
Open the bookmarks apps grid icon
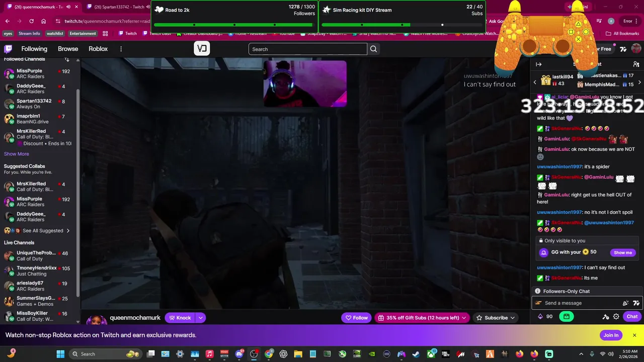tap(105, 34)
